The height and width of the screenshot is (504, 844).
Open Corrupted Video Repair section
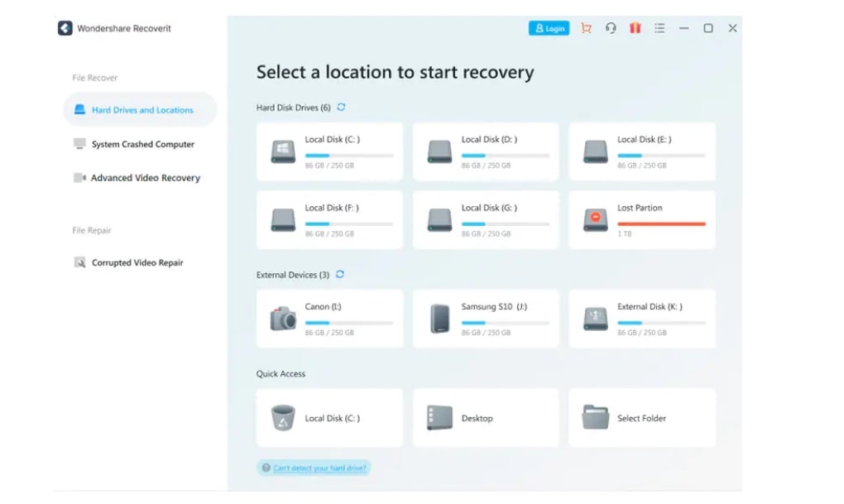(137, 263)
